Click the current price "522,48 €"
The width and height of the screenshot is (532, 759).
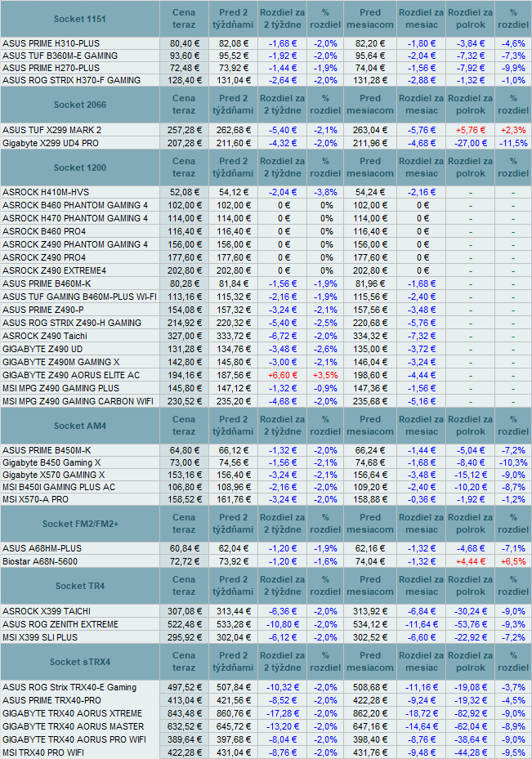pos(185,624)
